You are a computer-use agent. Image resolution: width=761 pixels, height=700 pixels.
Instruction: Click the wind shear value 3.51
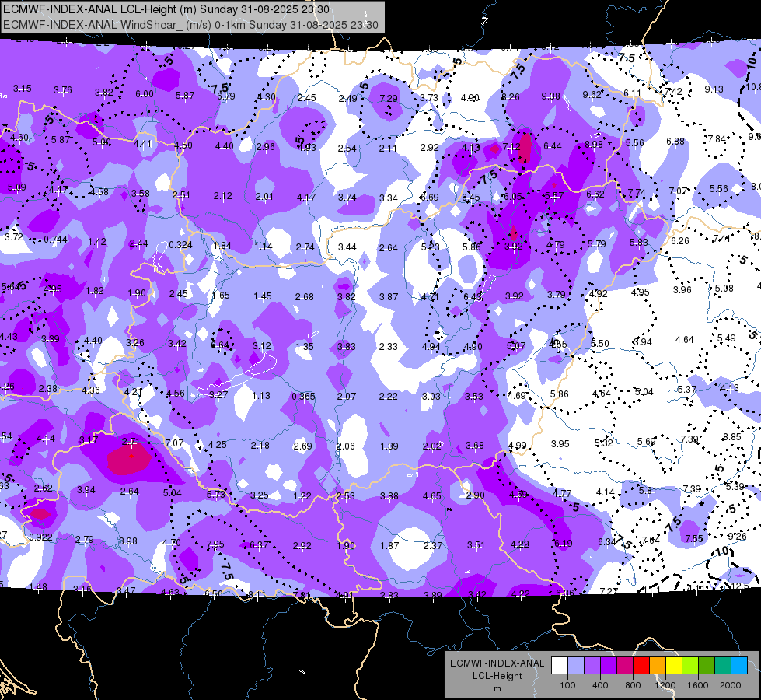click(x=476, y=545)
